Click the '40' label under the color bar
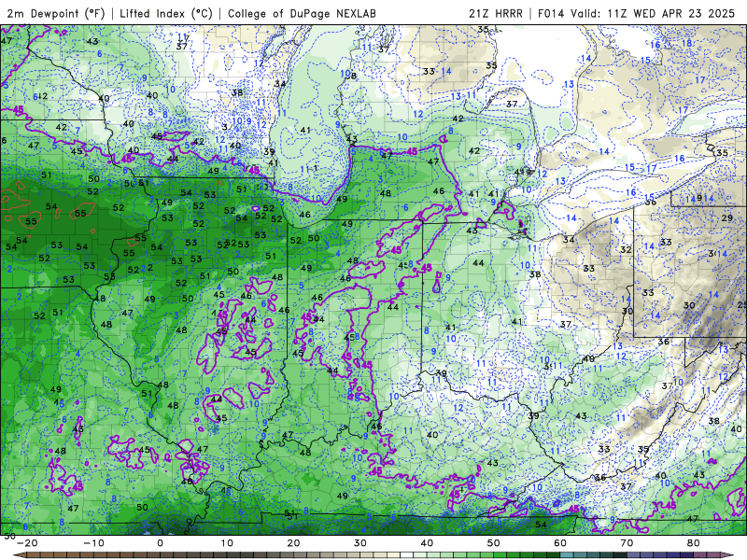747x560 pixels. pos(427,543)
